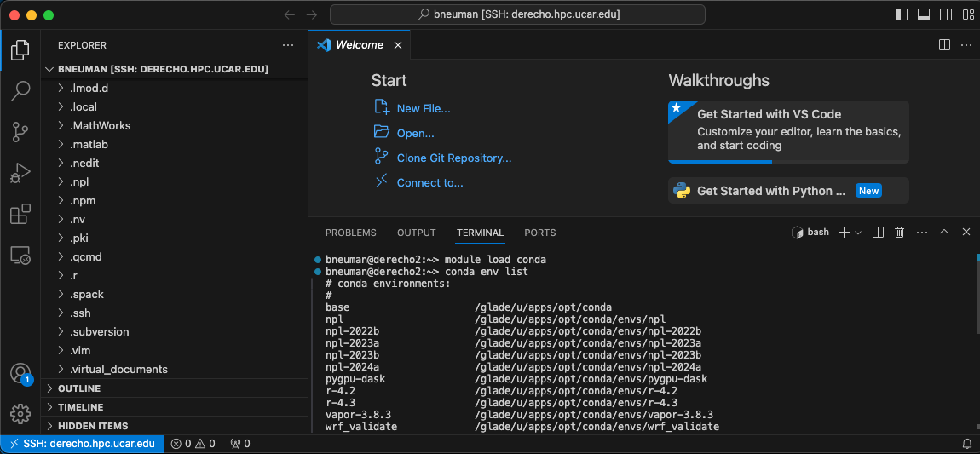Close the Welcome tab

click(x=397, y=45)
